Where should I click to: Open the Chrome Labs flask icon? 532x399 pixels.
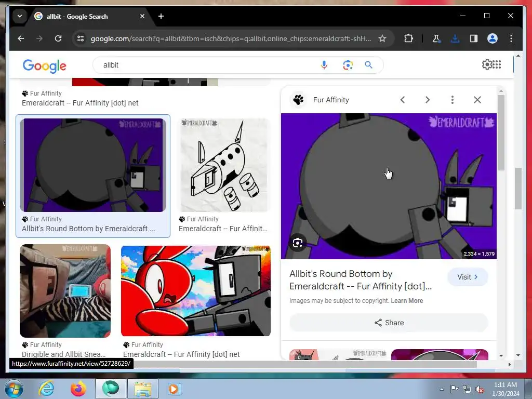436,38
